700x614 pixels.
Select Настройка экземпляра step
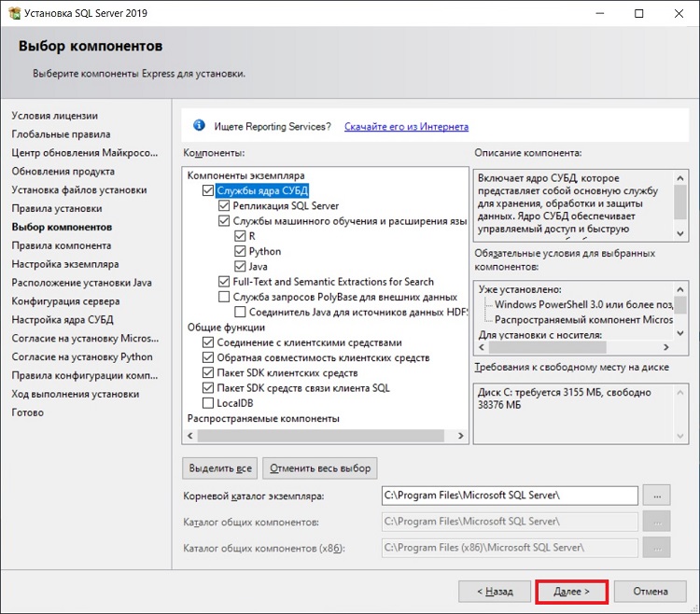tap(65, 264)
